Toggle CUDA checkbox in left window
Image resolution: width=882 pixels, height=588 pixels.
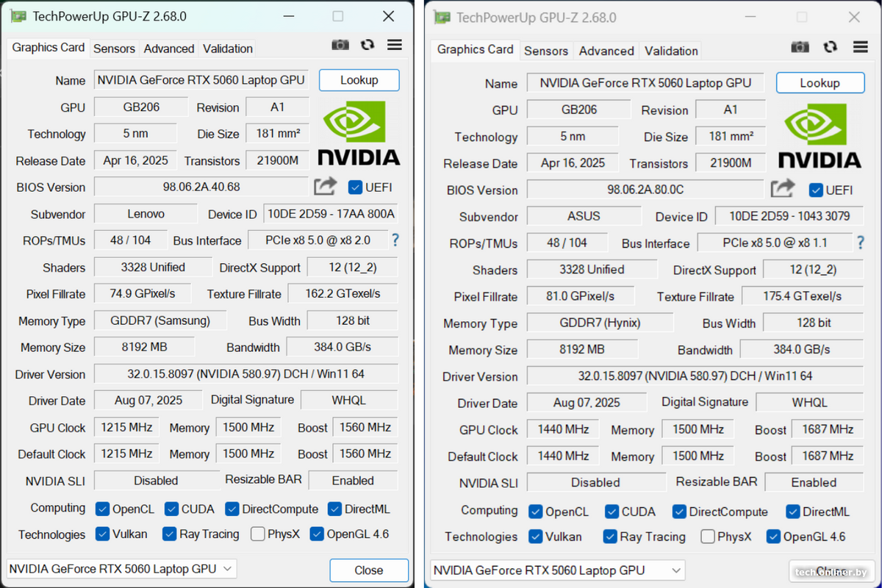coord(171,509)
